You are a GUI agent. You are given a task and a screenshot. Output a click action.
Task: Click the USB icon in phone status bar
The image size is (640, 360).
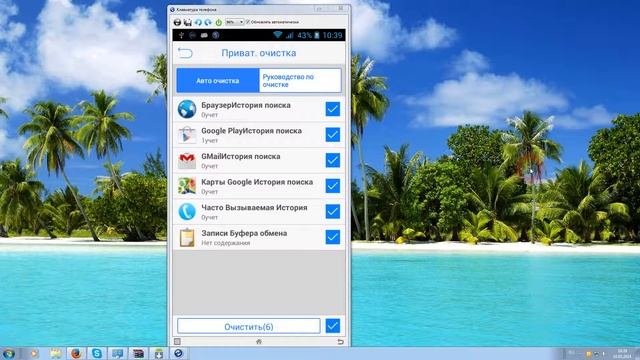[x=181, y=35]
